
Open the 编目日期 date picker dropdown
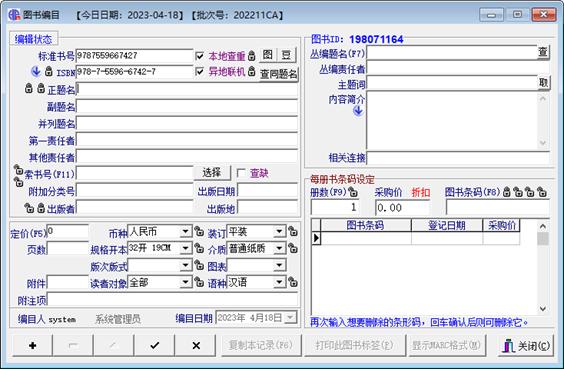click(290, 318)
